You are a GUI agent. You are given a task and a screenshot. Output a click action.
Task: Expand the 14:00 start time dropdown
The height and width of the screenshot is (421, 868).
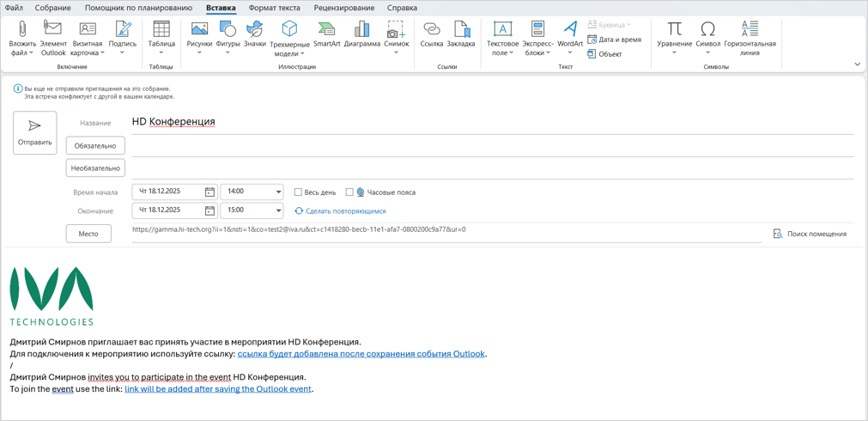pyautogui.click(x=278, y=192)
